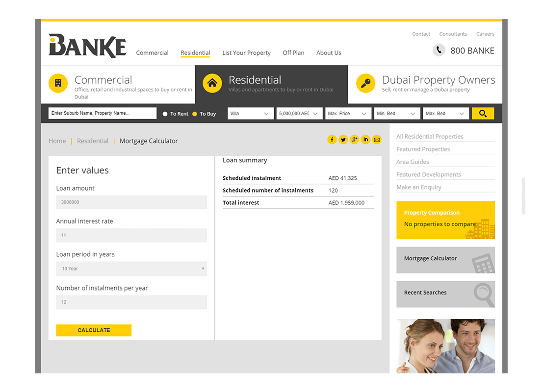Share page on Twitter
This screenshot has width=542, height=392.
tap(343, 140)
